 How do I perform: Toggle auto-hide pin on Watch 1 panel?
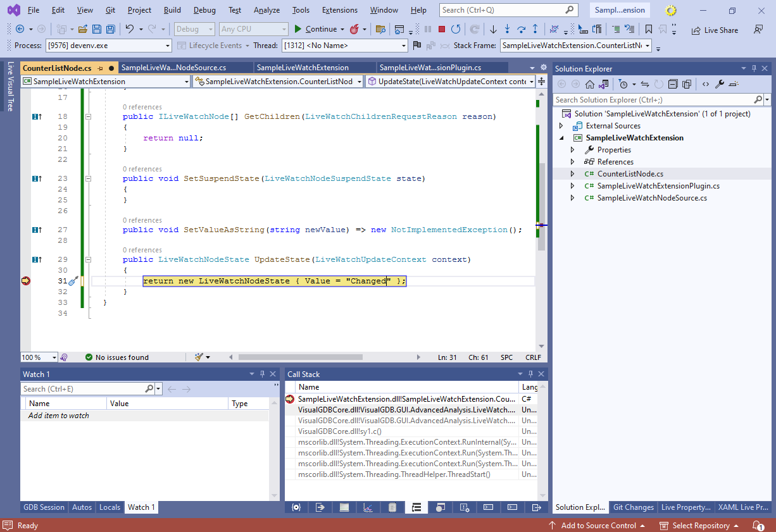click(x=262, y=374)
